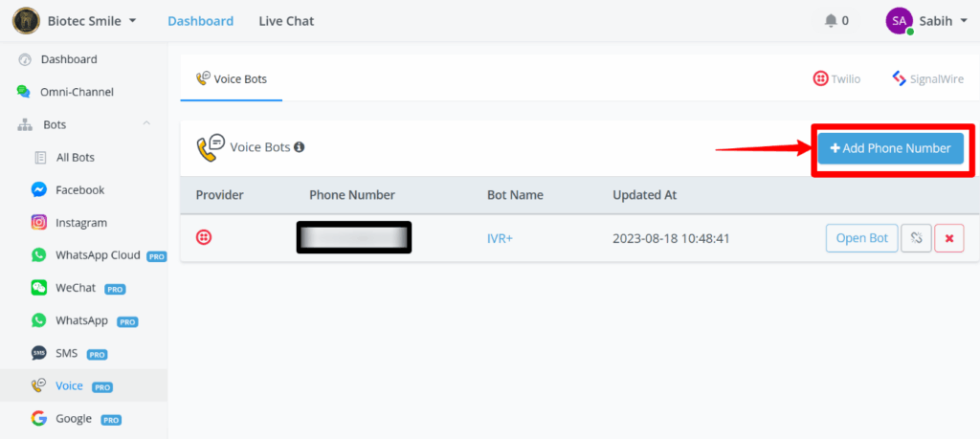This screenshot has width=980, height=439.
Task: Click the Add Phone Number button
Action: point(890,148)
